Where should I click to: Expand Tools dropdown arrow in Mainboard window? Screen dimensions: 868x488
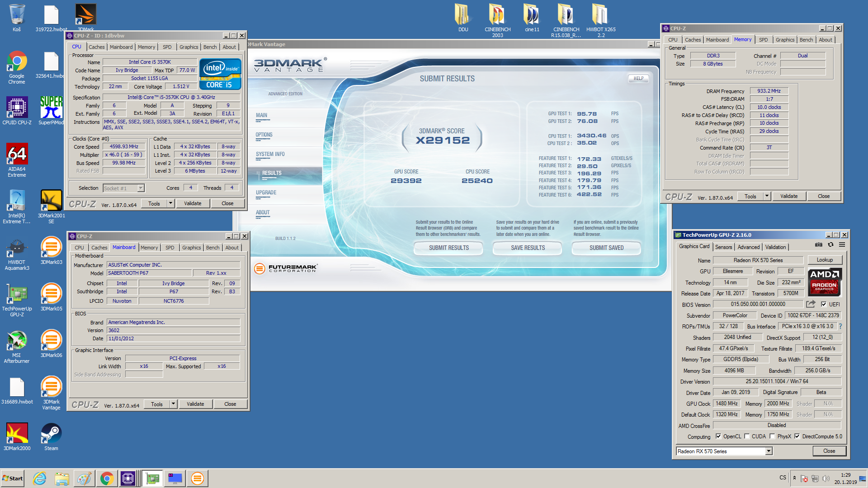173,404
